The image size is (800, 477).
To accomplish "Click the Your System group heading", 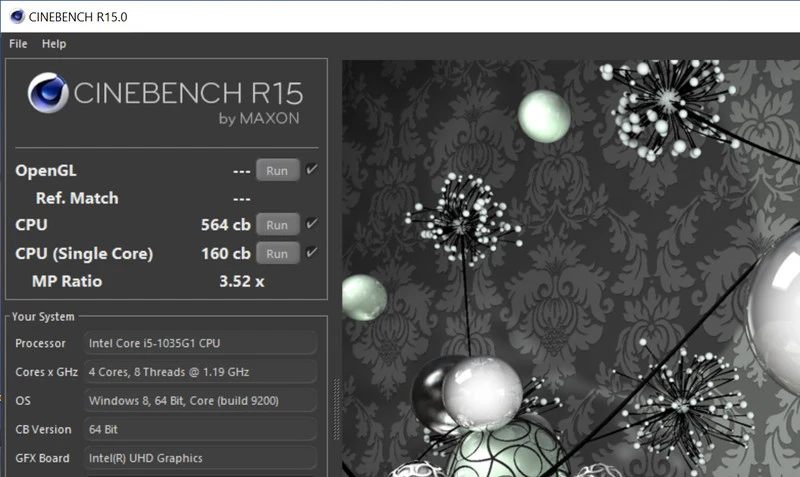I will click(43, 317).
